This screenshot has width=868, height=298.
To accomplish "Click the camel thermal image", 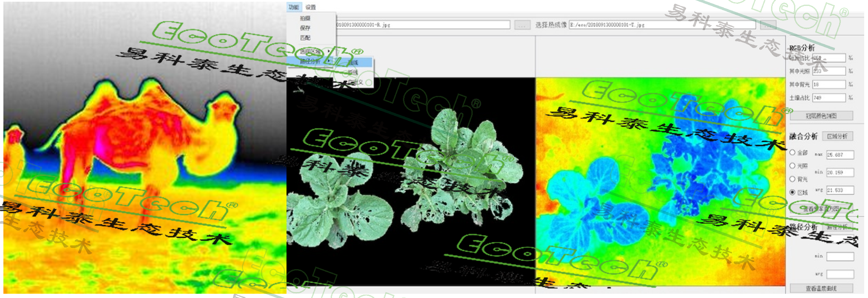I will point(145,148).
